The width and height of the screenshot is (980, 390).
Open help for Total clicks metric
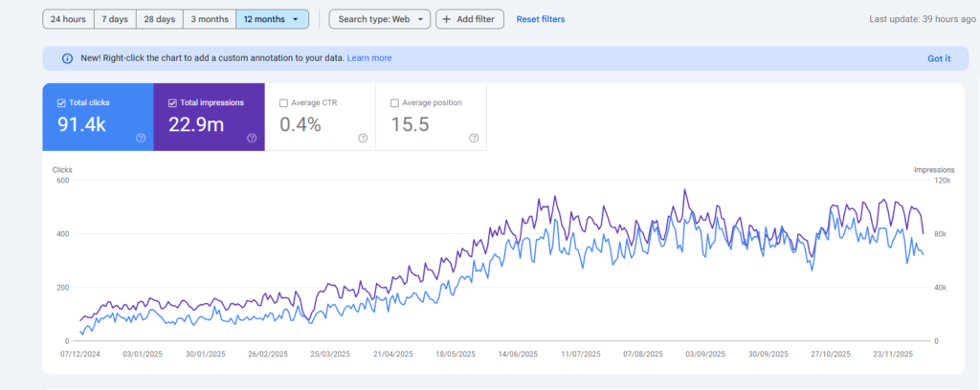(x=141, y=138)
